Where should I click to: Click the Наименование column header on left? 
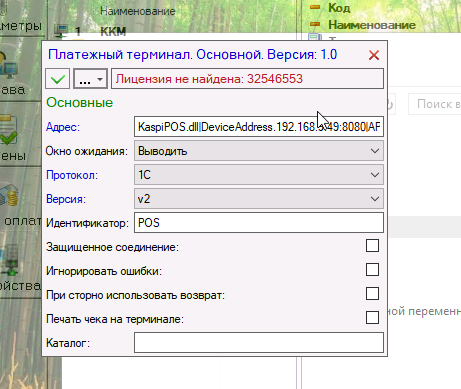(x=138, y=11)
